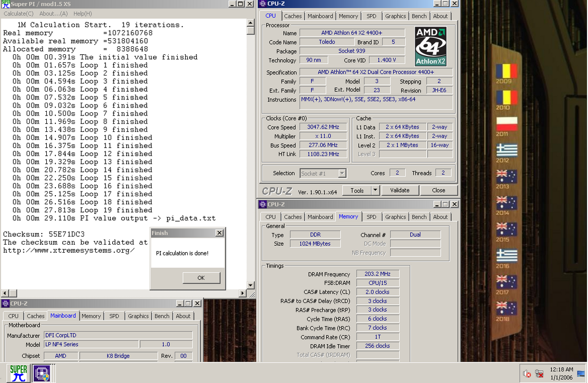Select SPD tab in Memory CPU-Z window
Screen dimensions: 588x383
tap(371, 217)
